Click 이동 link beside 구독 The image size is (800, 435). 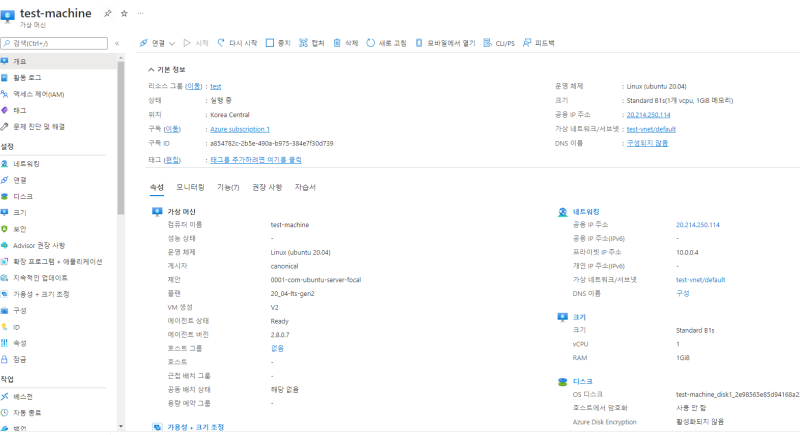point(172,129)
